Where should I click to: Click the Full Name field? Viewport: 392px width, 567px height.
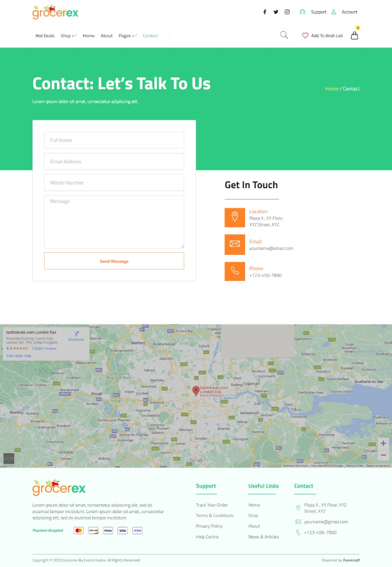114,140
